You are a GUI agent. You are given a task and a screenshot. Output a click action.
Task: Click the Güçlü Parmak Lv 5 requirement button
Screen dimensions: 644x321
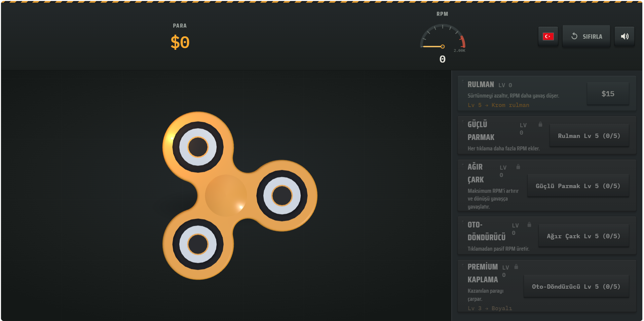(578, 186)
